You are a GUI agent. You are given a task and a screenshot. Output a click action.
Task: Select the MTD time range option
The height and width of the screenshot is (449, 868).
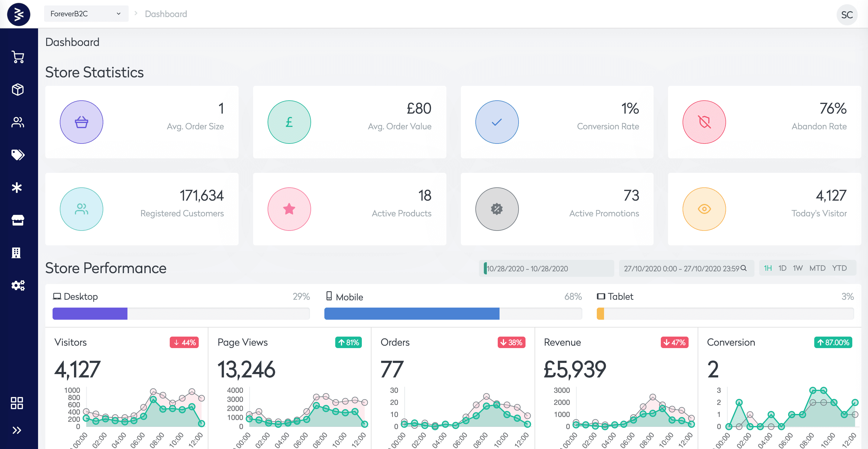[x=817, y=268]
